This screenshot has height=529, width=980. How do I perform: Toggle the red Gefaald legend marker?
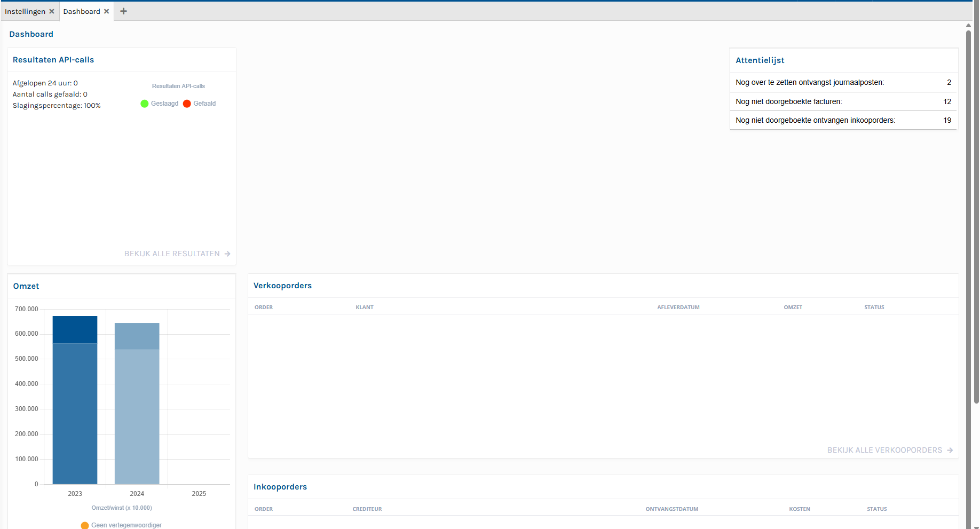click(x=187, y=104)
